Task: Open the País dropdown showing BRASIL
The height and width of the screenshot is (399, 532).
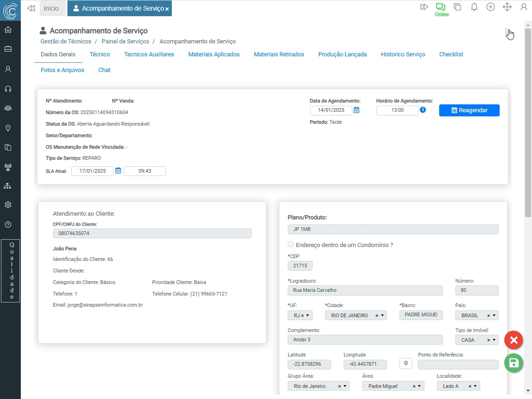Action: click(x=494, y=316)
